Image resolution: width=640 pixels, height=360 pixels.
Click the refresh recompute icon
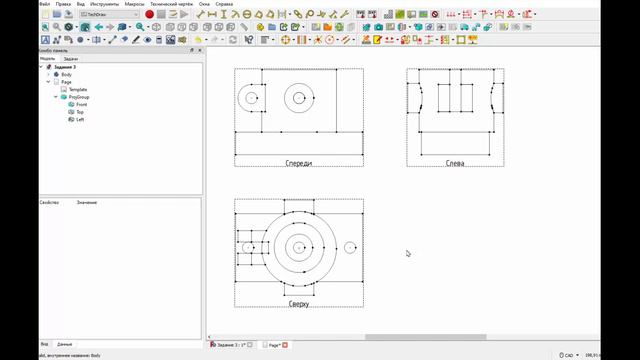233,40
